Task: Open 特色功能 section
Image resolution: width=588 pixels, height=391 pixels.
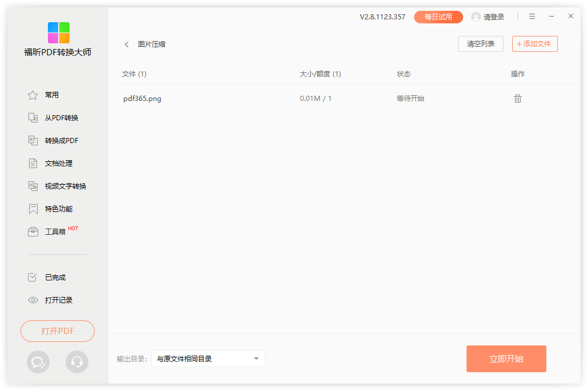Action: pyautogui.click(x=50, y=209)
